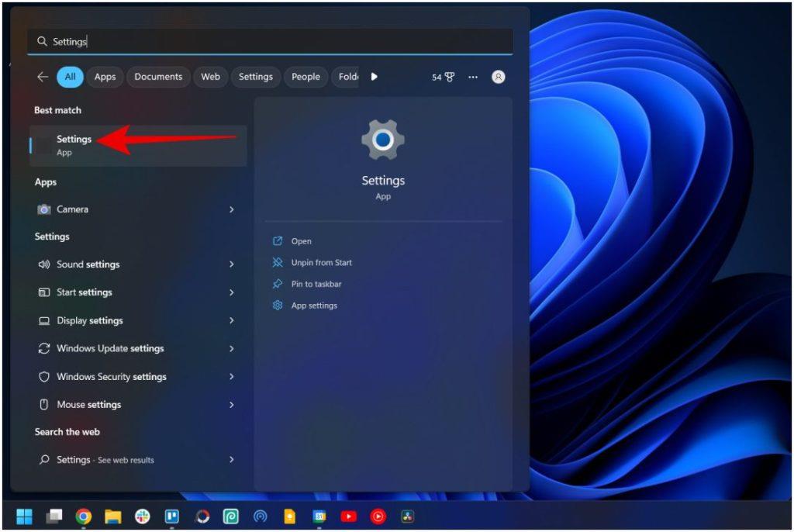
Task: Switch to the Settings filter tab
Action: pyautogui.click(x=256, y=77)
